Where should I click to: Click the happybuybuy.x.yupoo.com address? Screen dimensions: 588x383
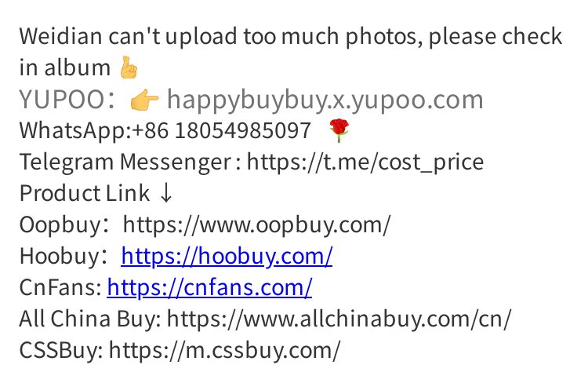click(x=325, y=100)
